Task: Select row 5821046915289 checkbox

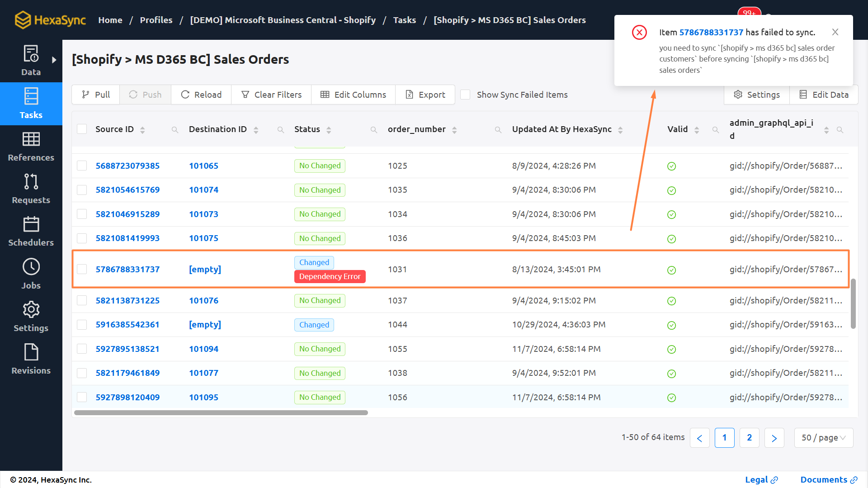Action: pyautogui.click(x=82, y=214)
